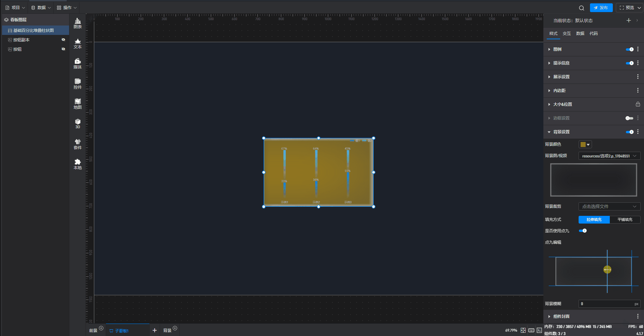Image resolution: width=644 pixels, height=336 pixels.
Task: Click the 发布 publish button
Action: point(601,8)
